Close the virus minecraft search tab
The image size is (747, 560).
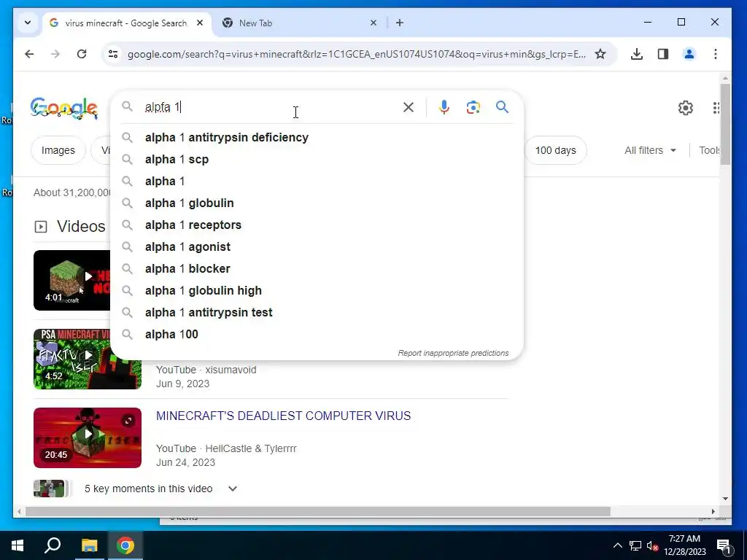pos(200,23)
